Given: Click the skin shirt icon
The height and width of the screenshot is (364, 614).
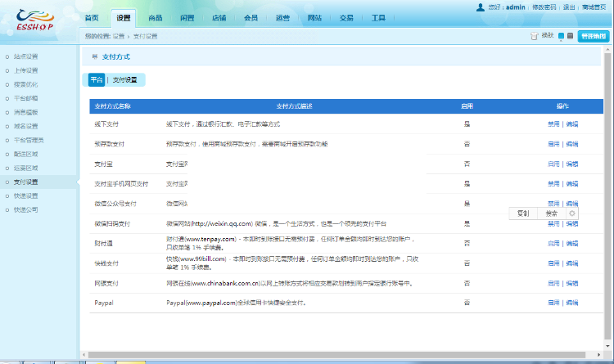Looking at the screenshot, I should 534,36.
